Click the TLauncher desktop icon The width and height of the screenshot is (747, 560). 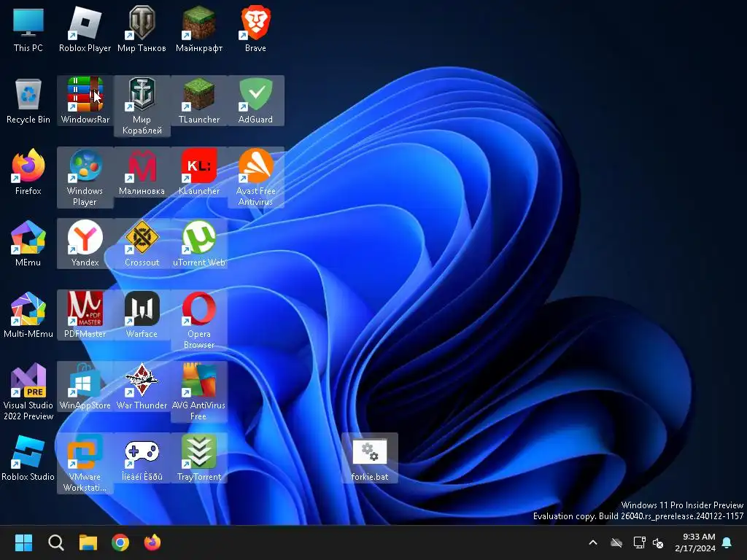[x=198, y=101]
